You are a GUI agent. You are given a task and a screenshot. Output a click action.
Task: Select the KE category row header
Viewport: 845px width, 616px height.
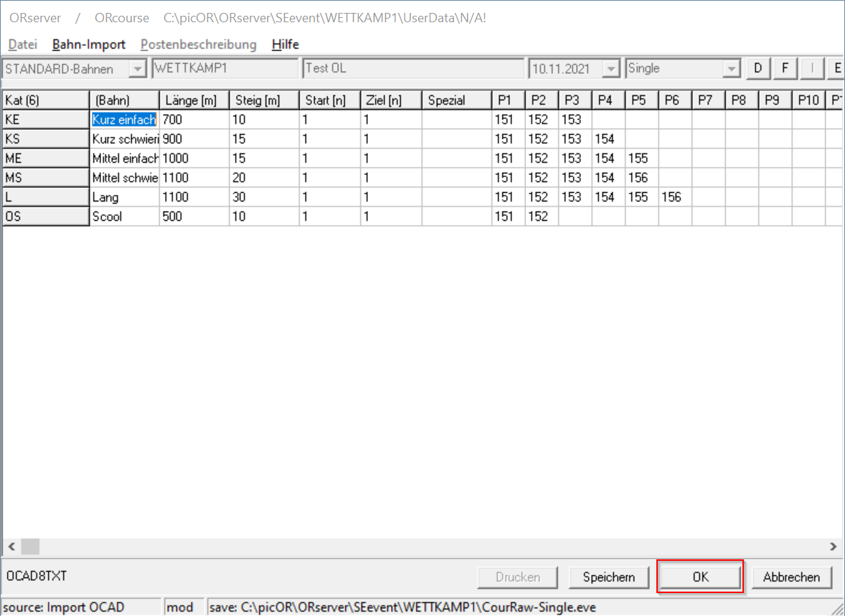[x=45, y=120]
